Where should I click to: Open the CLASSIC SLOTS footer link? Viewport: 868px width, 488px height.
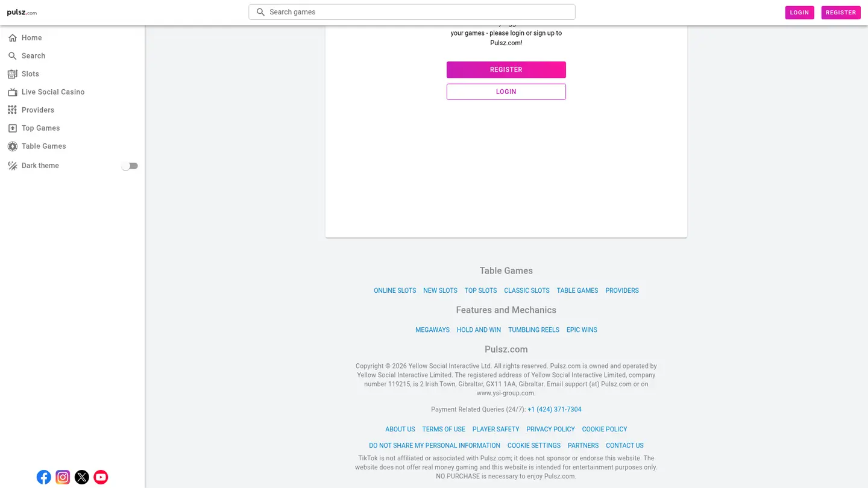click(x=527, y=290)
